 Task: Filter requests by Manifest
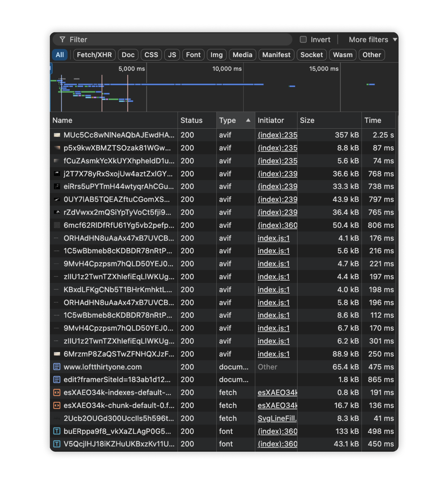pos(276,55)
